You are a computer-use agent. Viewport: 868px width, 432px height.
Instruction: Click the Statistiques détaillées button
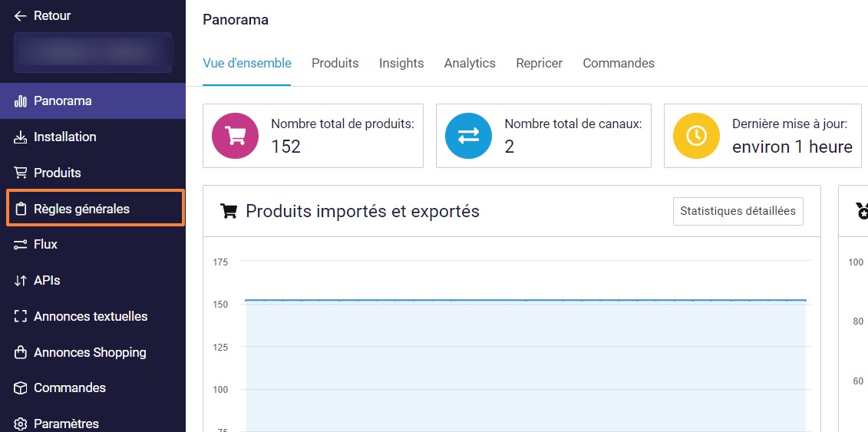point(738,211)
